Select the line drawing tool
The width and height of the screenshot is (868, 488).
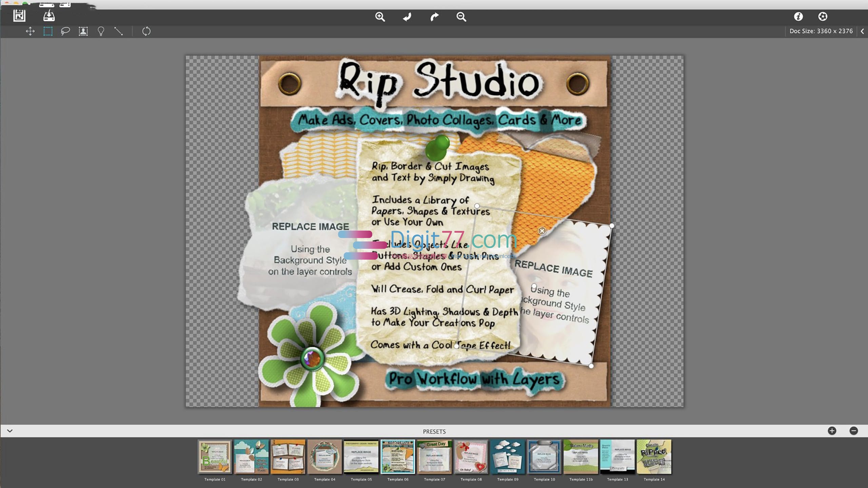pos(119,31)
